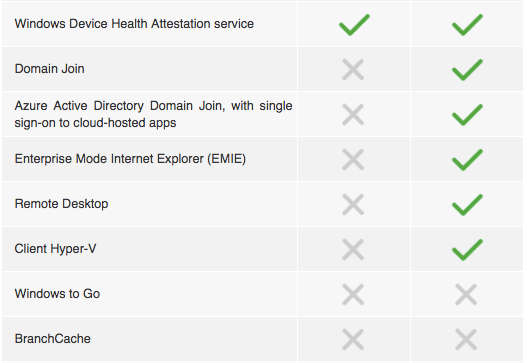Click the gray X in Domain Join row
This screenshot has width=530, height=363.
tap(353, 69)
